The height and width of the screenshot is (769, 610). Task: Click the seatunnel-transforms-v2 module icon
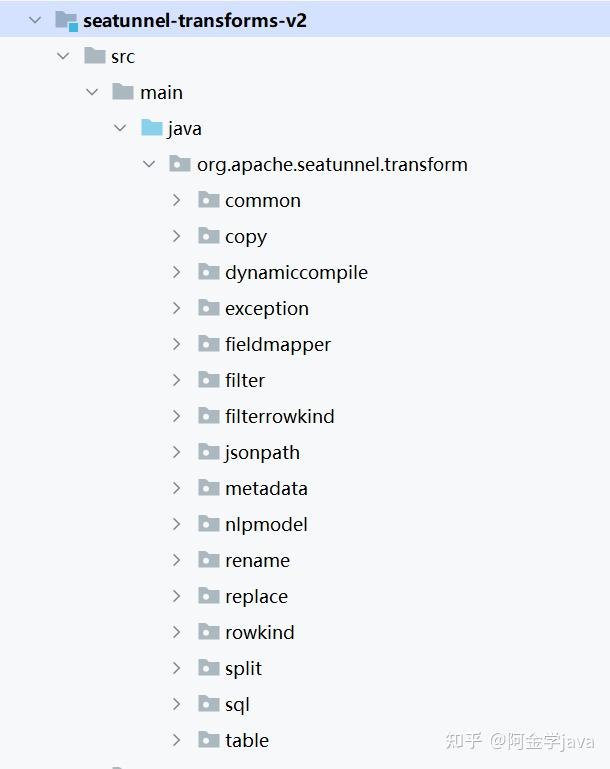tap(66, 20)
